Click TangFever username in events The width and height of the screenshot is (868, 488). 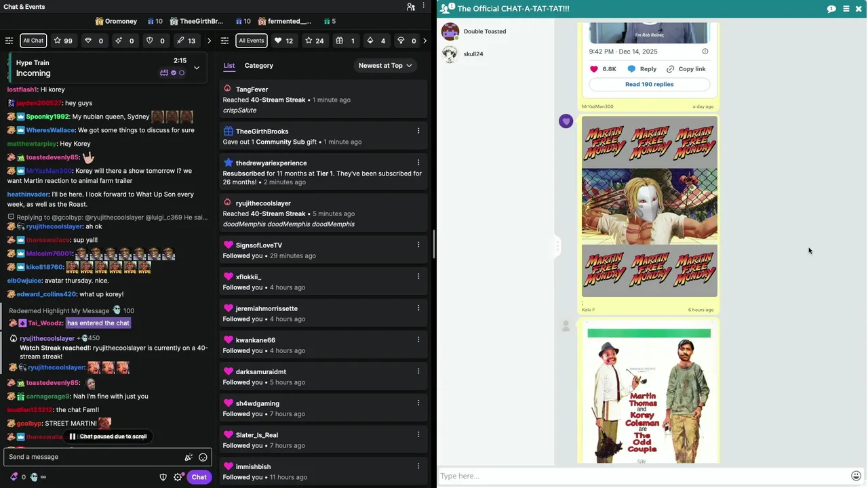point(252,89)
